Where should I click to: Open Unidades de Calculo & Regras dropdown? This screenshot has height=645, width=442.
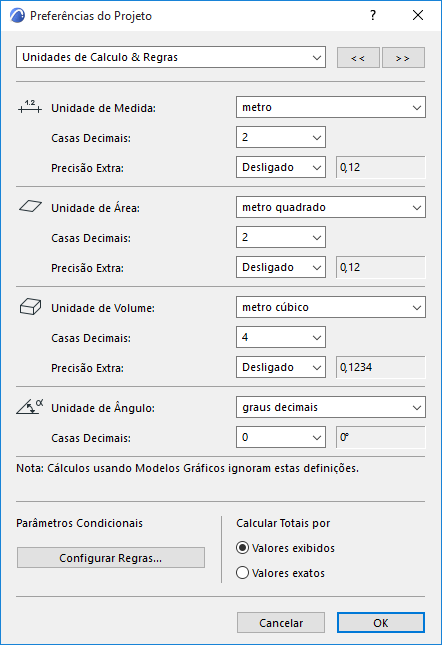coord(171,57)
